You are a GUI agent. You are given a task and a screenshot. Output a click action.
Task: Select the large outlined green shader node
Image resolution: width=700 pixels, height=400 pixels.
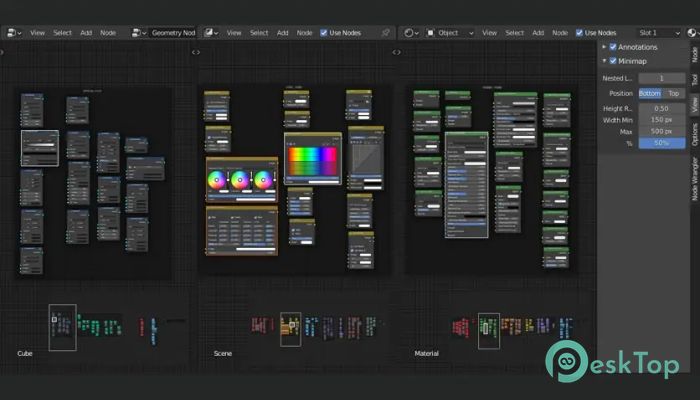click(x=467, y=184)
